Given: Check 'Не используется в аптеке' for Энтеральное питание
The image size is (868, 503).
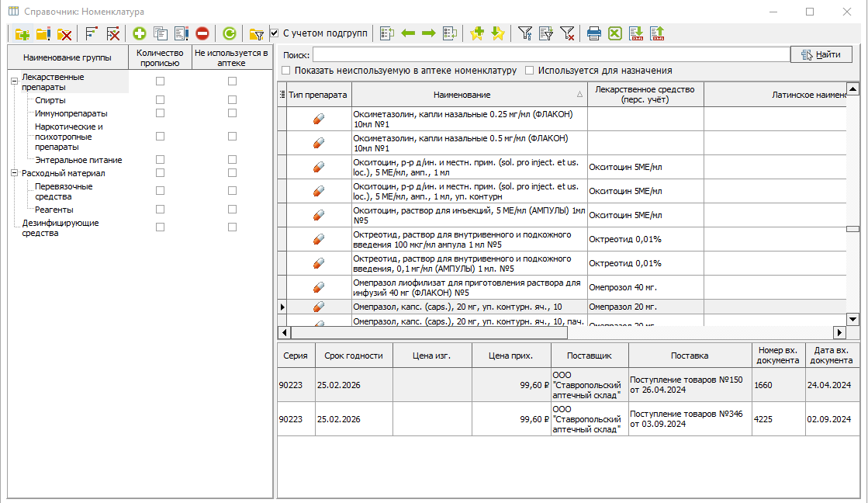Looking at the screenshot, I should coord(232,160).
